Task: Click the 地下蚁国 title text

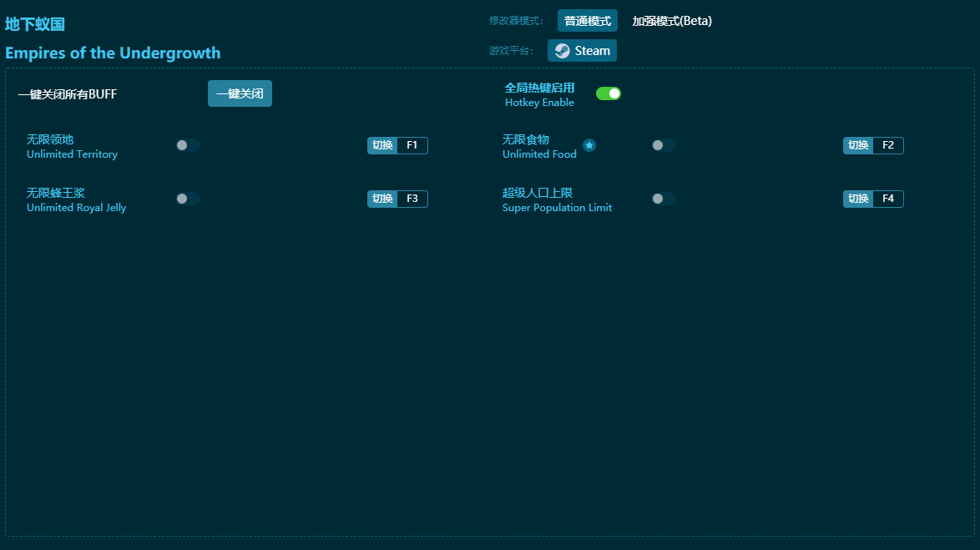Action: (35, 23)
